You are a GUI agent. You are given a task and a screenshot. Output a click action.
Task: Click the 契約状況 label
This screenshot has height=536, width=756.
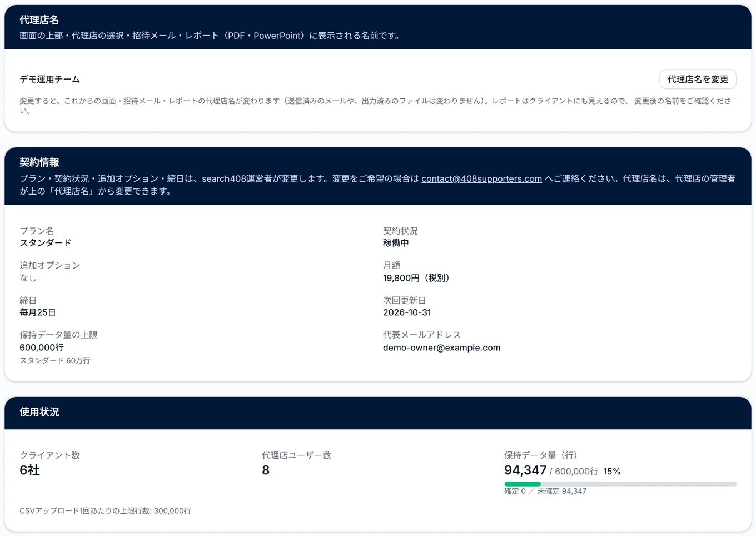(400, 231)
